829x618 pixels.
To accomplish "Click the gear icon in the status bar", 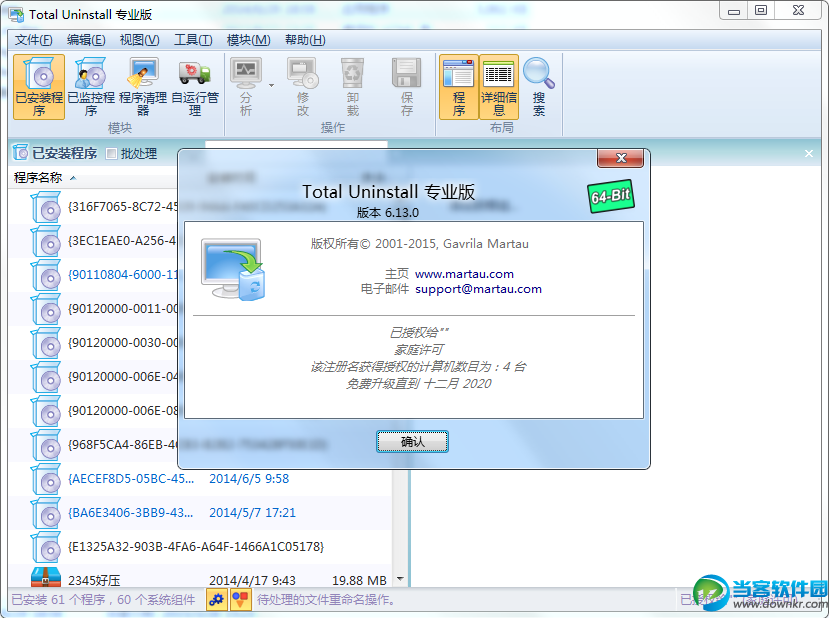I will coord(216,599).
